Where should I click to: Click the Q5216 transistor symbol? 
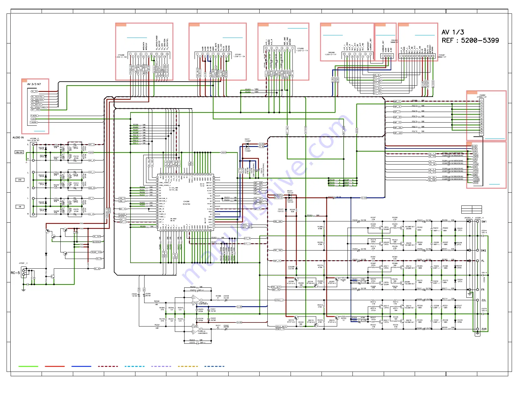coord(296,318)
